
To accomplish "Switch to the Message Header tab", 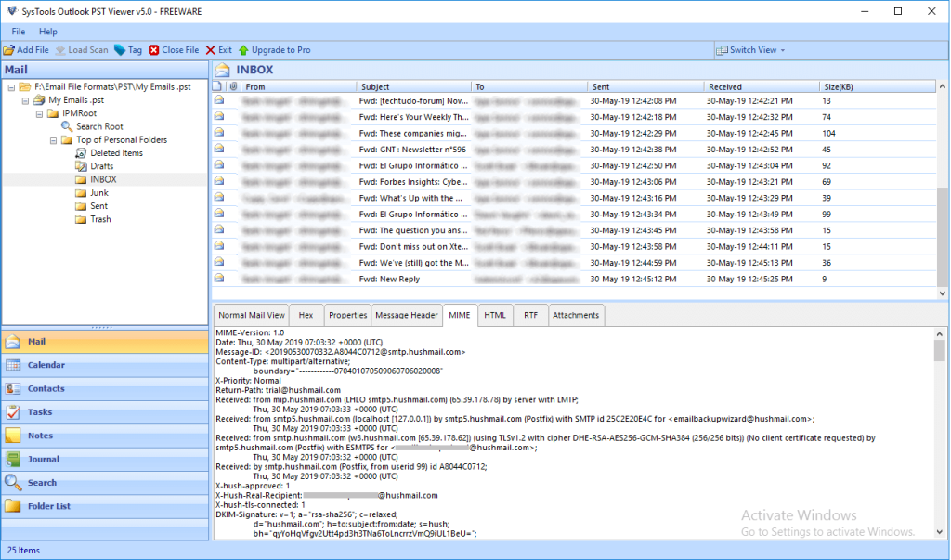I will point(407,316).
